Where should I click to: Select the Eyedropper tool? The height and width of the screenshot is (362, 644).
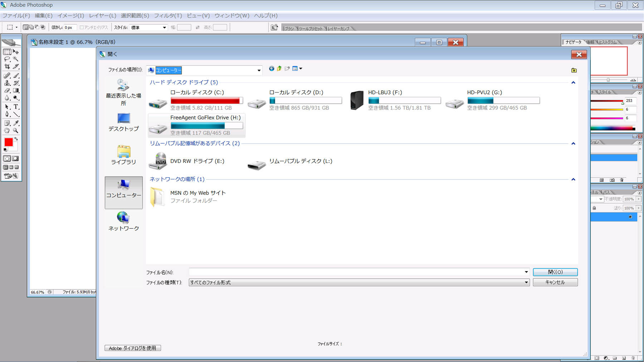tap(16, 123)
